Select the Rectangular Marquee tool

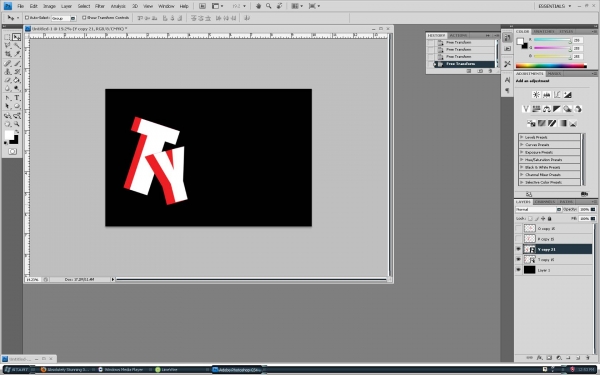tap(7, 37)
